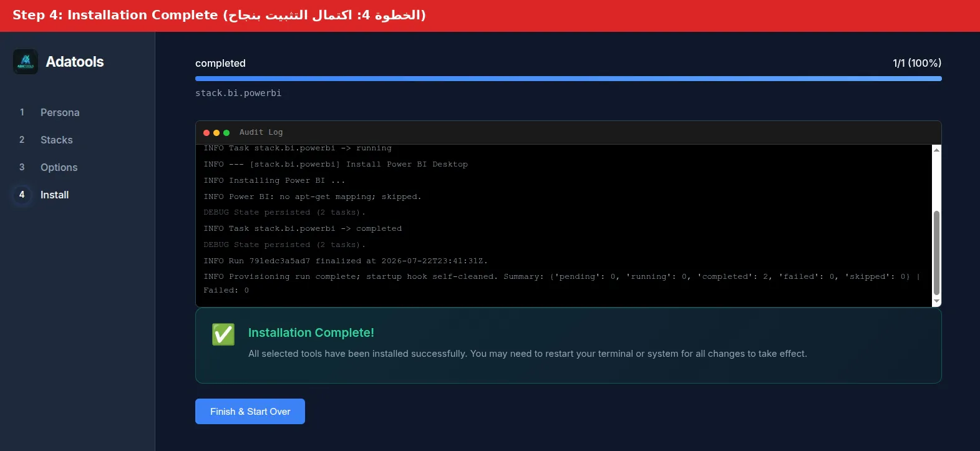Click the 'stack.bi.powerbi' task name
The image size is (980, 451).
(x=238, y=93)
